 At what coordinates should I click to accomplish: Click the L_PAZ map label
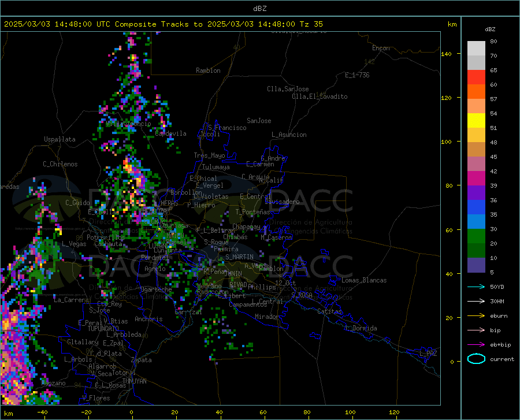428,354
